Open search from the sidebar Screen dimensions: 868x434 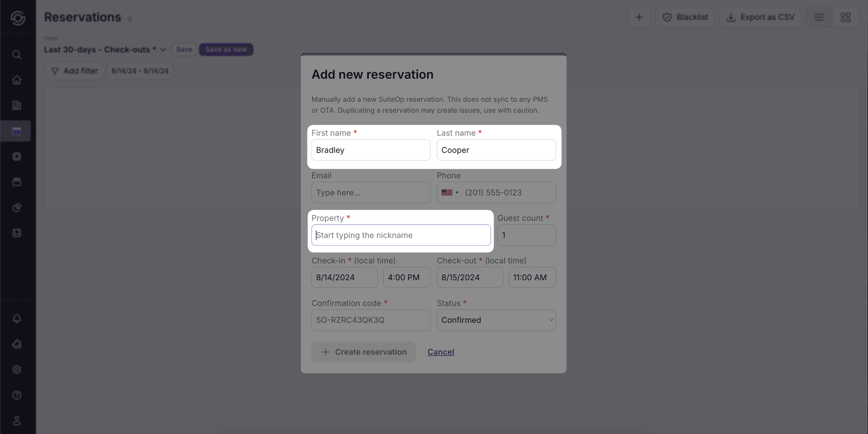pos(17,54)
